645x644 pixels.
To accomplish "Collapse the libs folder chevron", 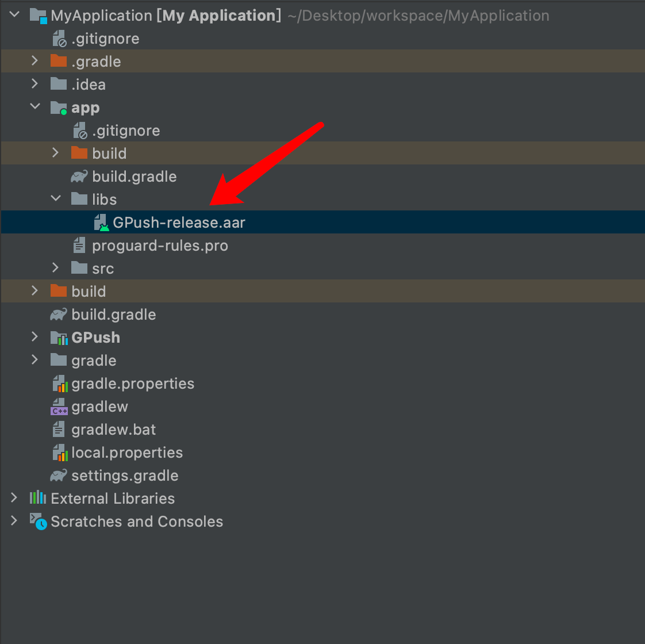I will [56, 199].
